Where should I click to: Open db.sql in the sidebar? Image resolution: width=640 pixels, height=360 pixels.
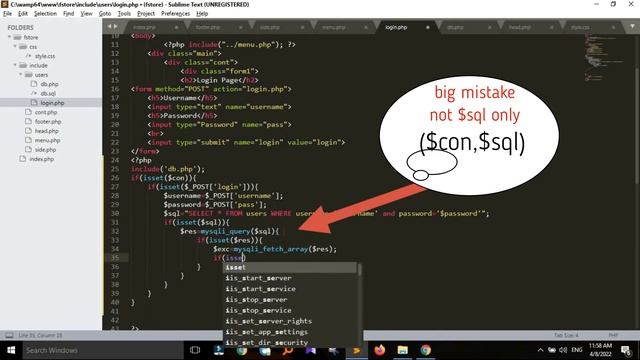point(48,93)
